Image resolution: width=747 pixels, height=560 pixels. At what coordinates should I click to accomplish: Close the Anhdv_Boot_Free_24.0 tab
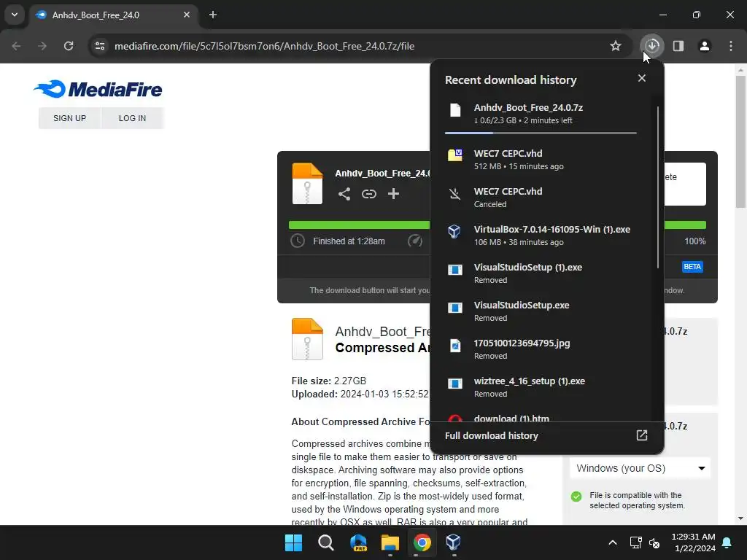[187, 15]
